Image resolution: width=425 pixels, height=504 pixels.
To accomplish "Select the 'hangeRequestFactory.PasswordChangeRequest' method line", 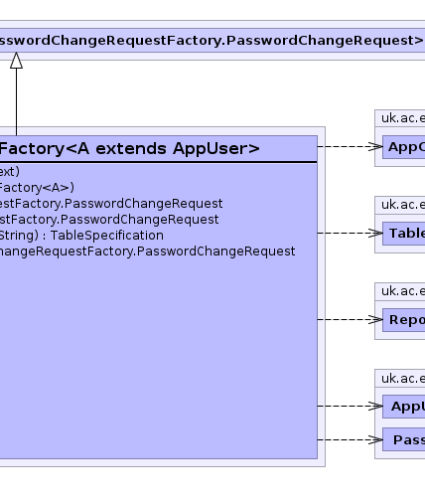I will click(x=148, y=252).
